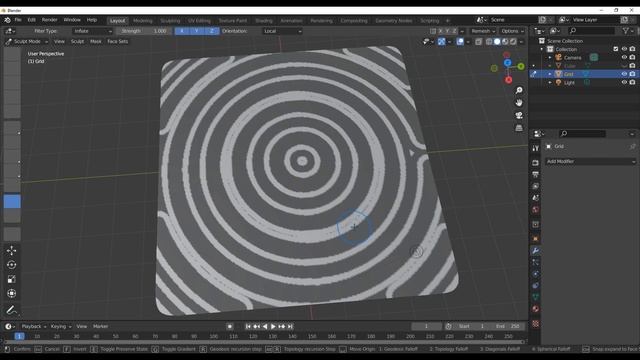Open the Remesh dropdown
The image size is (640, 360).
pyautogui.click(x=483, y=31)
